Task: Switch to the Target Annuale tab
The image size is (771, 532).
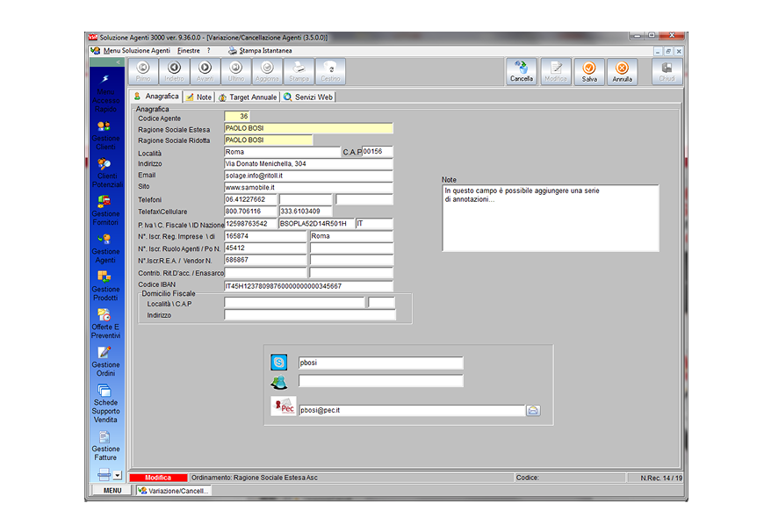Action: (248, 97)
